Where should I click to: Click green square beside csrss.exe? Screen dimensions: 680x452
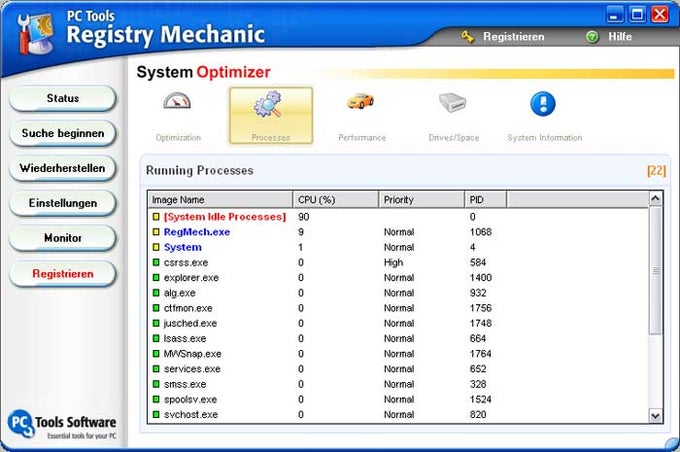pyautogui.click(x=156, y=262)
